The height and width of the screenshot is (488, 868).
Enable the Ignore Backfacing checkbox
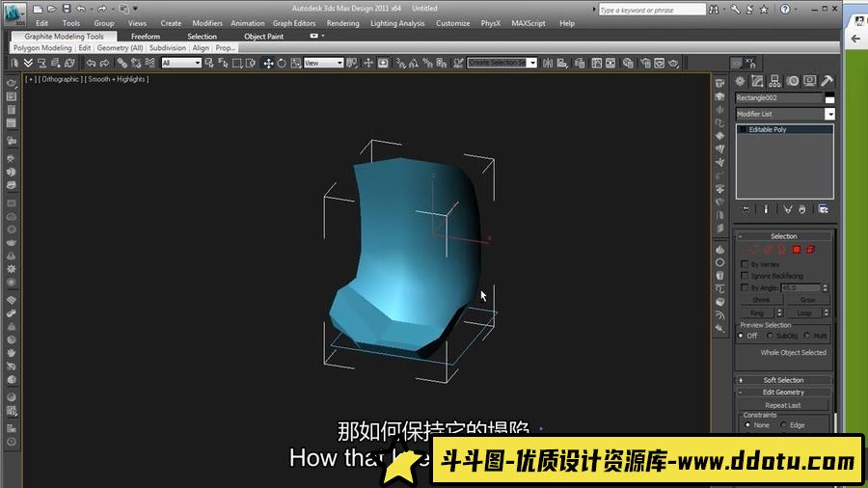tap(745, 276)
